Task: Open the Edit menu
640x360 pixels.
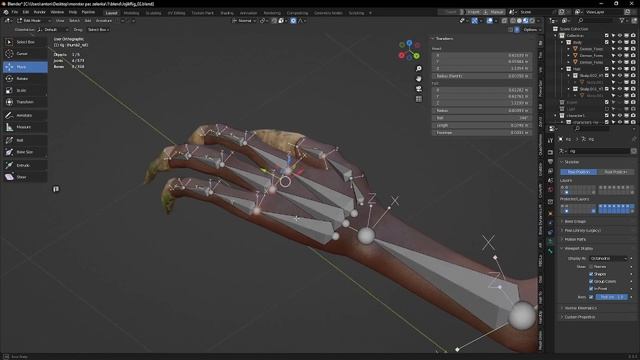Action: (26, 12)
